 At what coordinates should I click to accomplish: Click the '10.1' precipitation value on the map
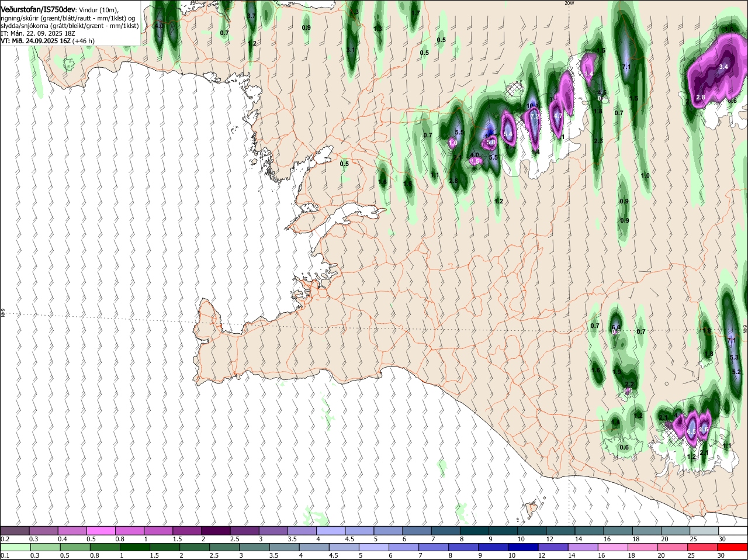coord(532,106)
